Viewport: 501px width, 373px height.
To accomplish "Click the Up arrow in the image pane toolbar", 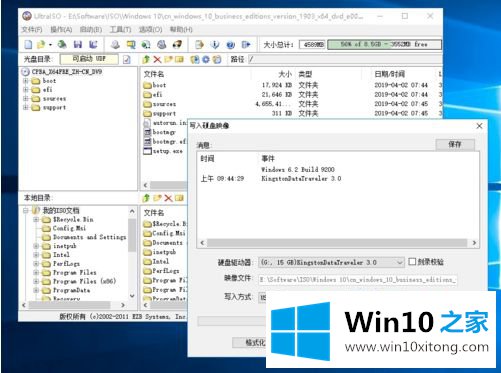I will tap(146, 59).
